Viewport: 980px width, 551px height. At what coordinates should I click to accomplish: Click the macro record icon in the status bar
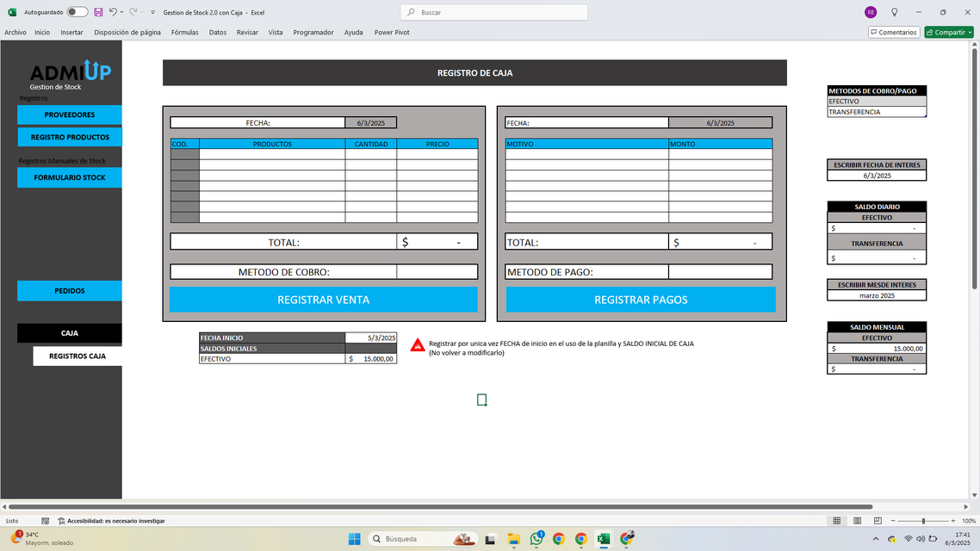pyautogui.click(x=45, y=520)
